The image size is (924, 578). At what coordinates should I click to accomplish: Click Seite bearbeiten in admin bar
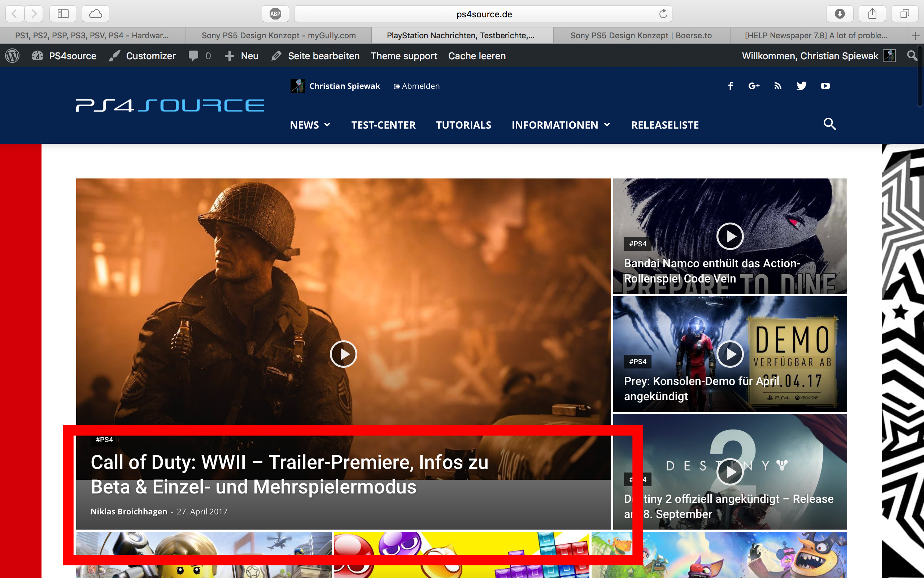[315, 56]
